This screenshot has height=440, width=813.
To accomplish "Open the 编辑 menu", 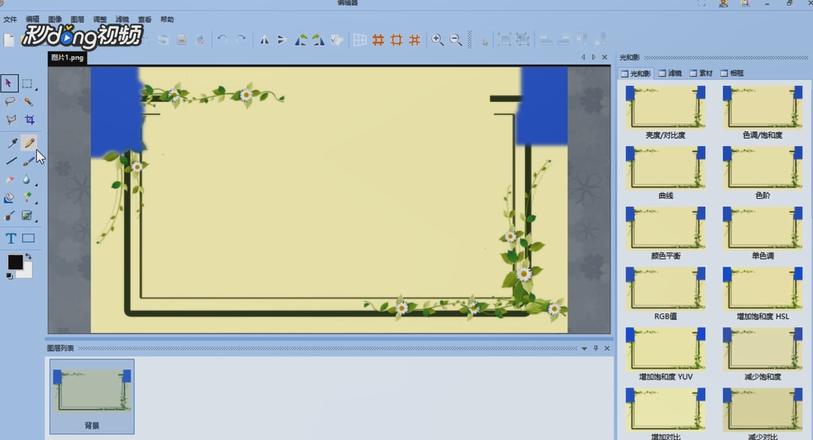I will (x=33, y=20).
